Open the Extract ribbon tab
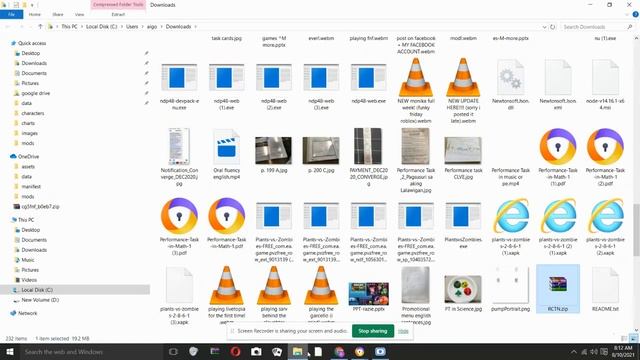This screenshot has width=640, height=360. coord(118,14)
